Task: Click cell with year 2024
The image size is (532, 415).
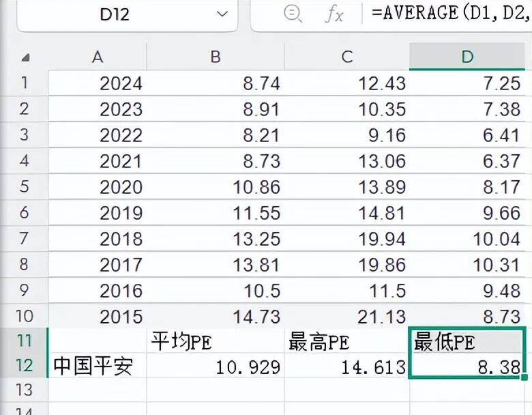Action: tap(98, 83)
